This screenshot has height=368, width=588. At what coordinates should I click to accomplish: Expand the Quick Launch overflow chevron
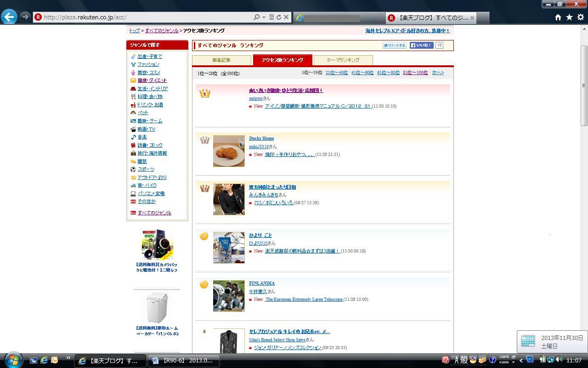point(68,358)
